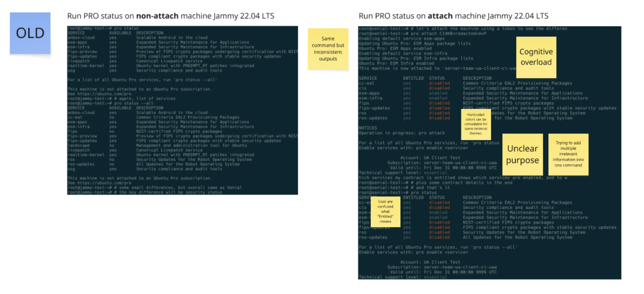Click the 'cc-eal no' row in left terminal

(x=153, y=117)
